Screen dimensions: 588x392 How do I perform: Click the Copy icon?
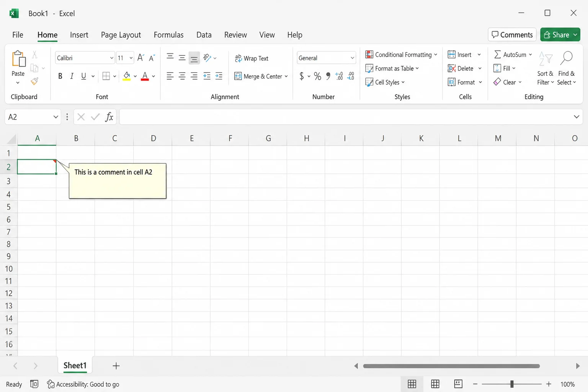click(x=34, y=68)
